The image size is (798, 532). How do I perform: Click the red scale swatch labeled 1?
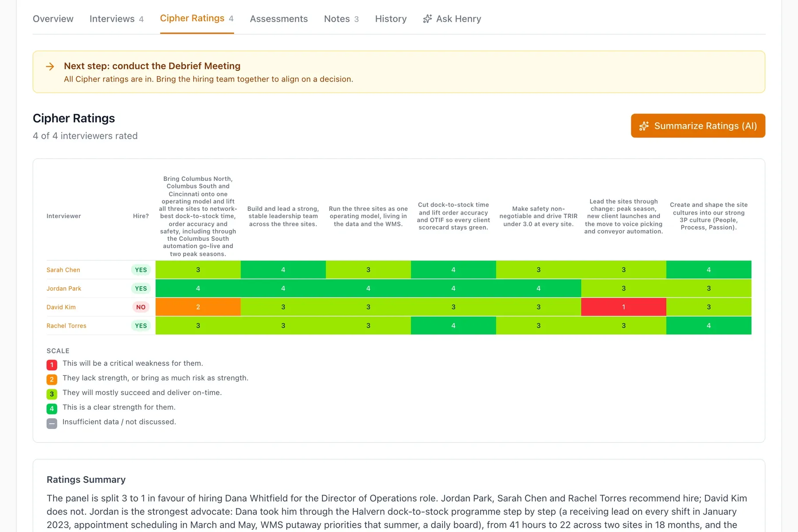52,365
